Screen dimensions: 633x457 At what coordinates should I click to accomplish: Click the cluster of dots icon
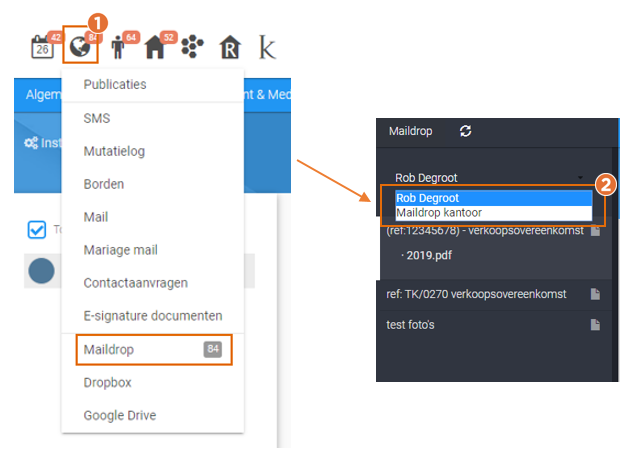192,46
